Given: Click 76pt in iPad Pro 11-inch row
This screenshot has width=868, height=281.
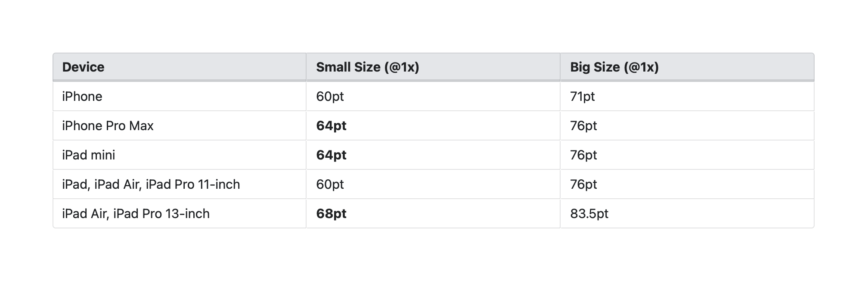Looking at the screenshot, I should pos(583,184).
